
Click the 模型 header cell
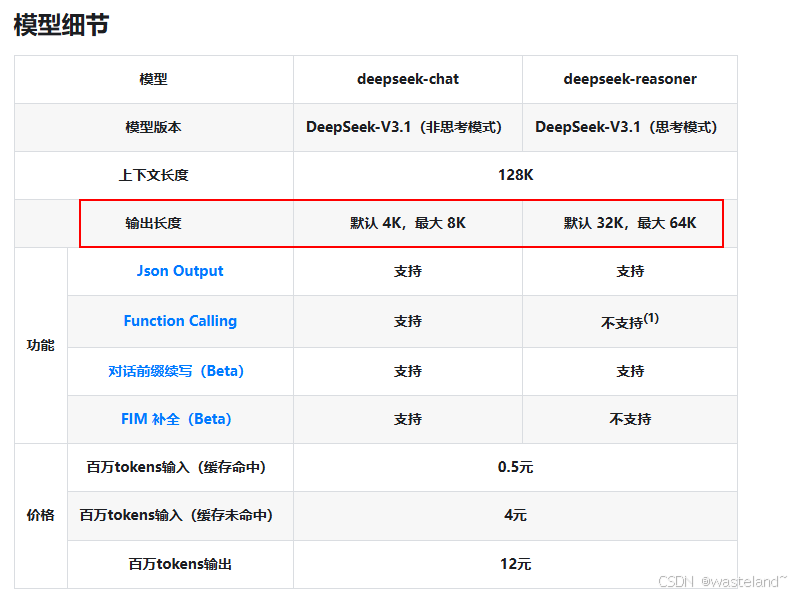(x=154, y=79)
